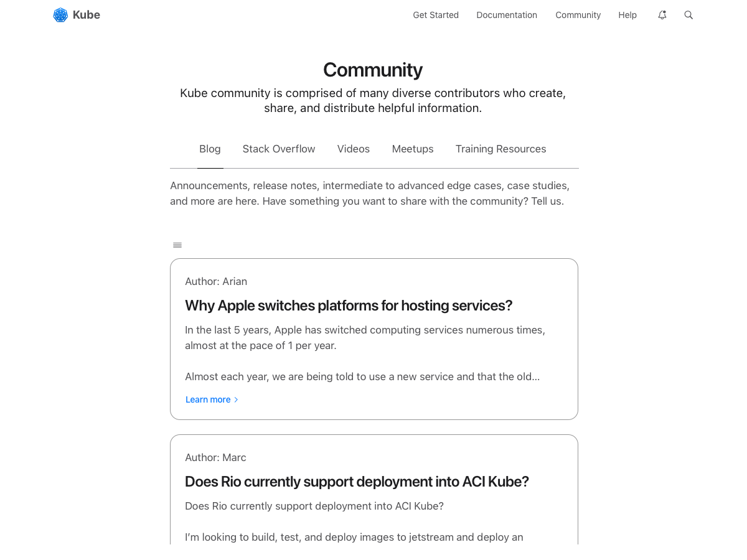This screenshot has width=747, height=560.
Task: Click the 'Author: Marc' text
Action: 215,457
